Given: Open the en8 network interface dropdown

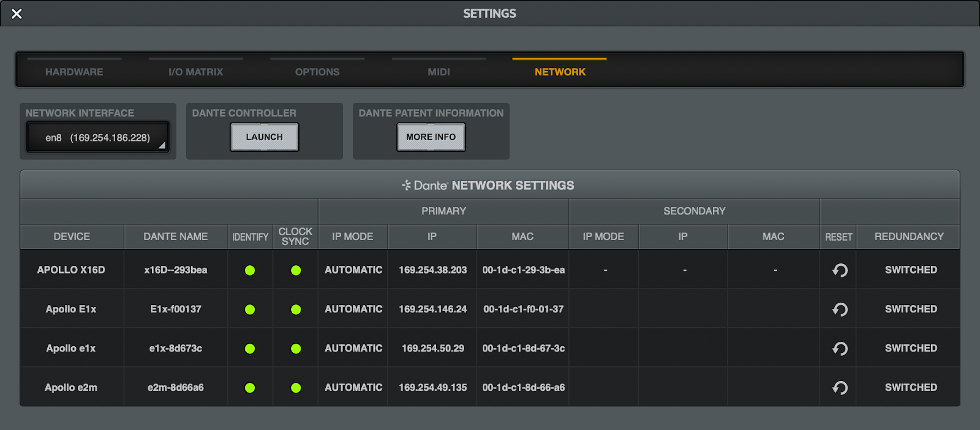Looking at the screenshot, I should 98,137.
